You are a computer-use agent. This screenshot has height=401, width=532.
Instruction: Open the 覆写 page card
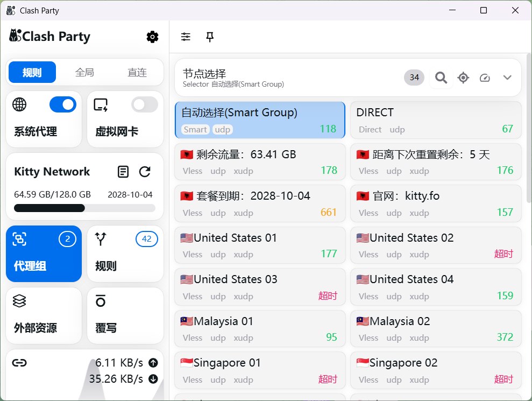(x=125, y=316)
